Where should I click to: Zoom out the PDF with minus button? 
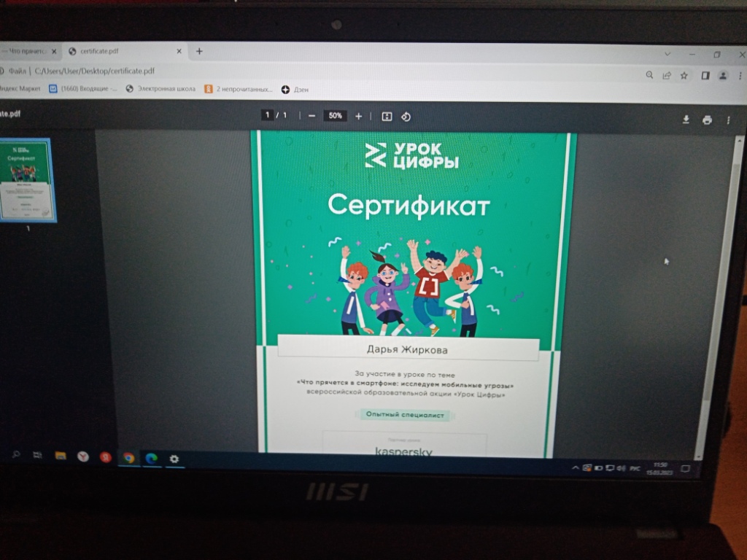pyautogui.click(x=312, y=116)
